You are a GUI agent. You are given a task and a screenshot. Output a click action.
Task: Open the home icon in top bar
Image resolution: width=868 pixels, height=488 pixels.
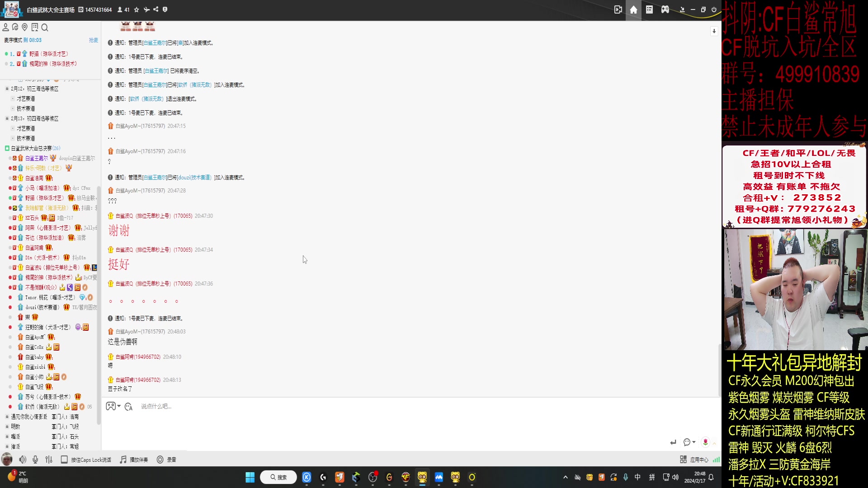coord(633,9)
